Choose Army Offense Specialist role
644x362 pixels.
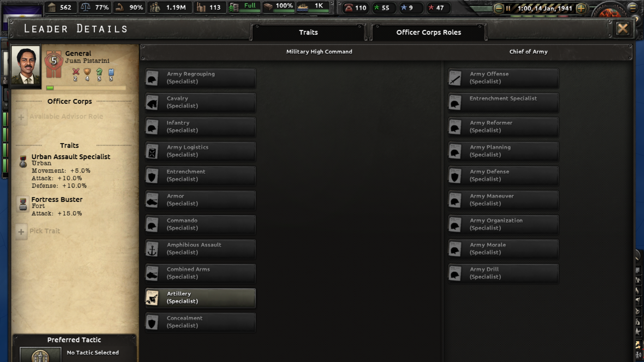tap(503, 78)
